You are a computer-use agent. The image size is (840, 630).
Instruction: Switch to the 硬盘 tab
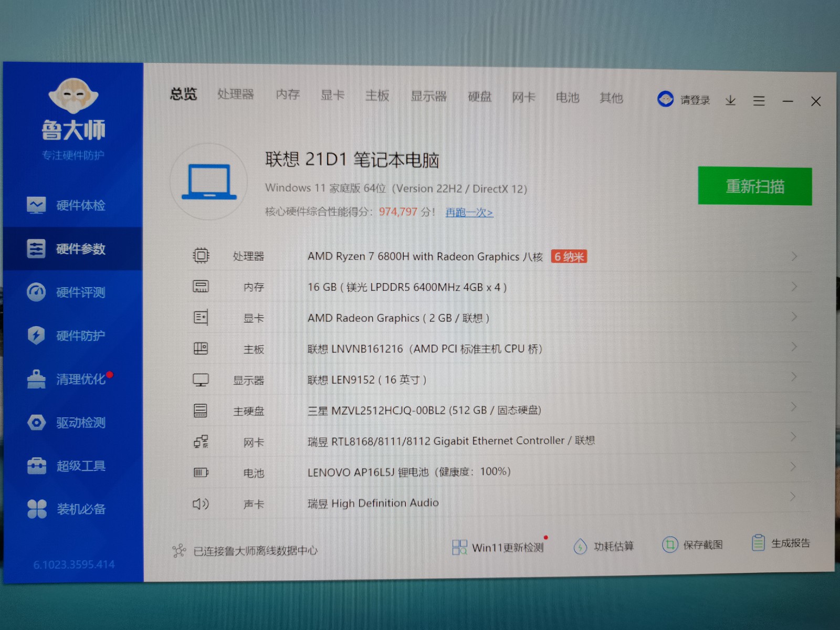(480, 97)
